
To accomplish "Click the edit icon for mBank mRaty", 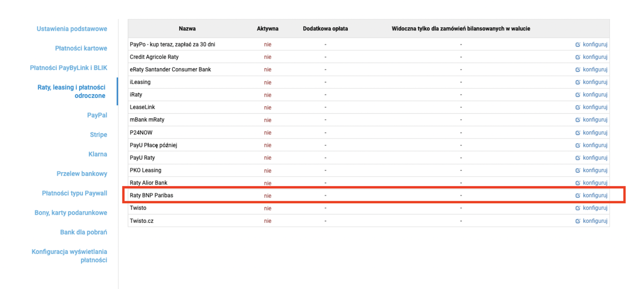I will click(578, 120).
